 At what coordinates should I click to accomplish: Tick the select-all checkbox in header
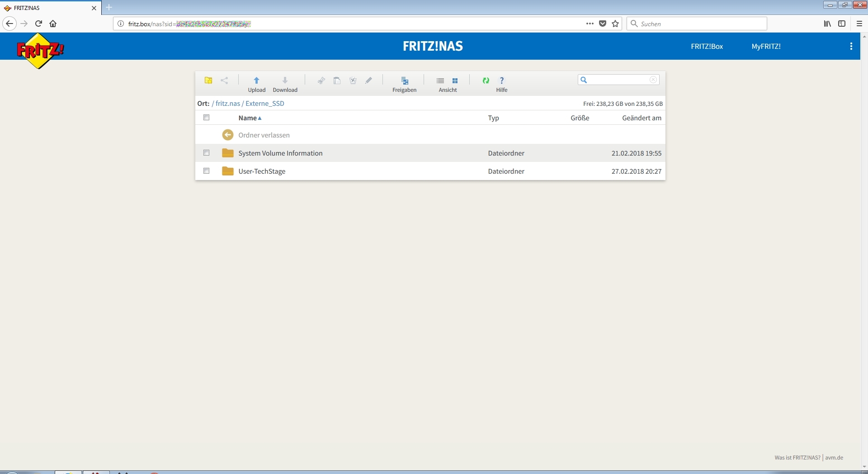coord(207,118)
